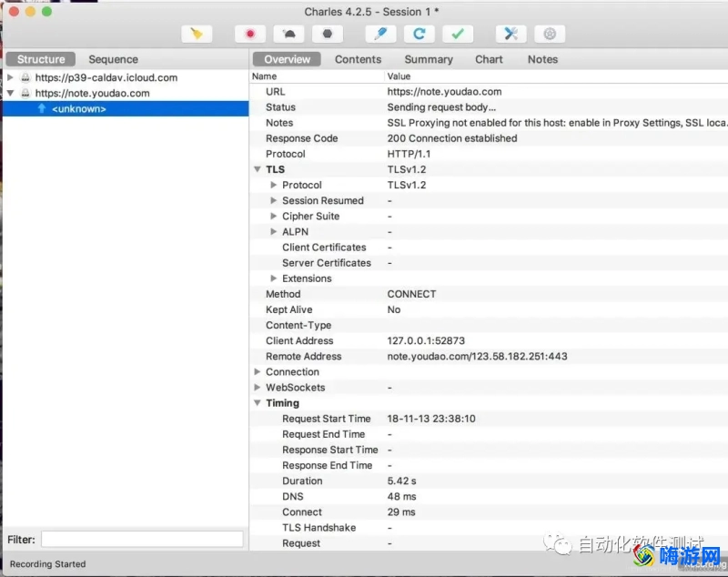Screen dimensions: 728x577
Task: Click the Value column header
Action: (x=399, y=76)
